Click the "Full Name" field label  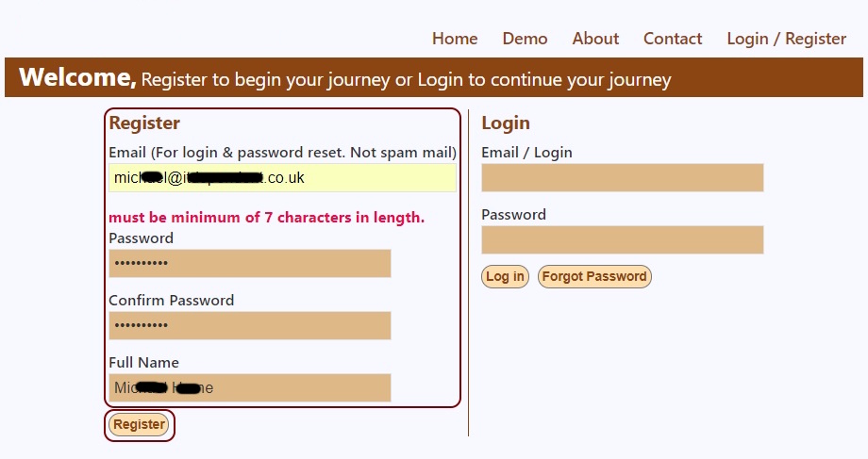(x=143, y=363)
